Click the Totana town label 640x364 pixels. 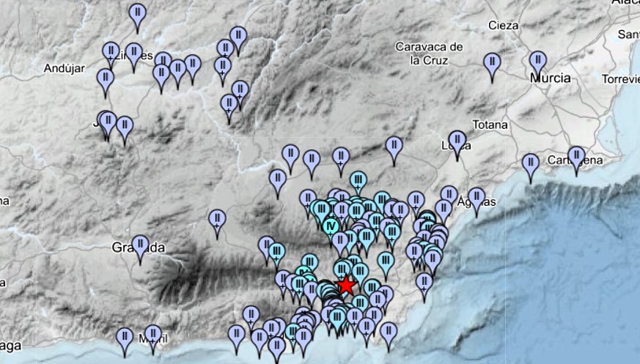pos(490,125)
